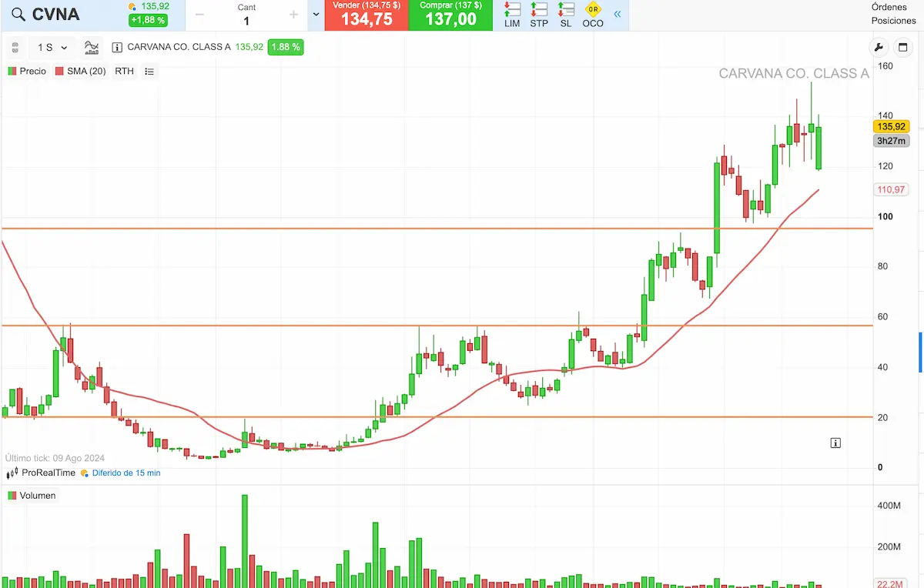
Task: Open the 1 S timeframe dropdown
Action: tap(52, 48)
